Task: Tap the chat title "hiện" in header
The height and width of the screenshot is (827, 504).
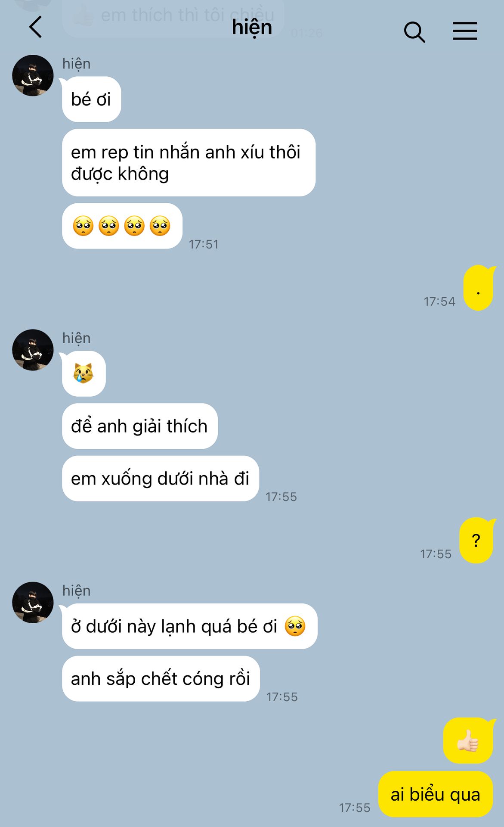Action: pyautogui.click(x=252, y=28)
